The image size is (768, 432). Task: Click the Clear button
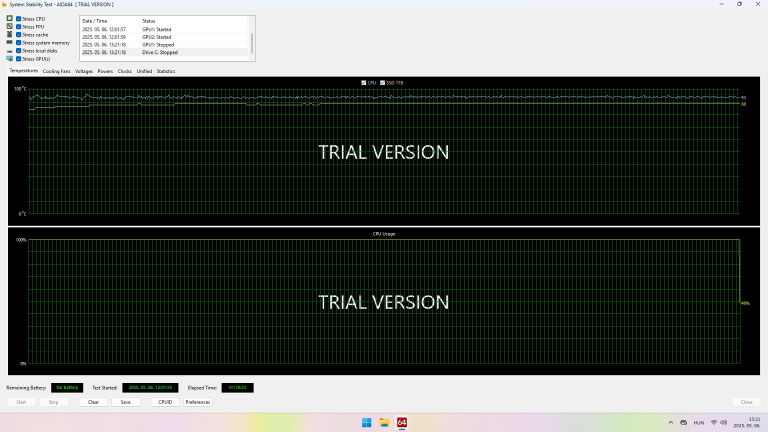[x=93, y=402]
